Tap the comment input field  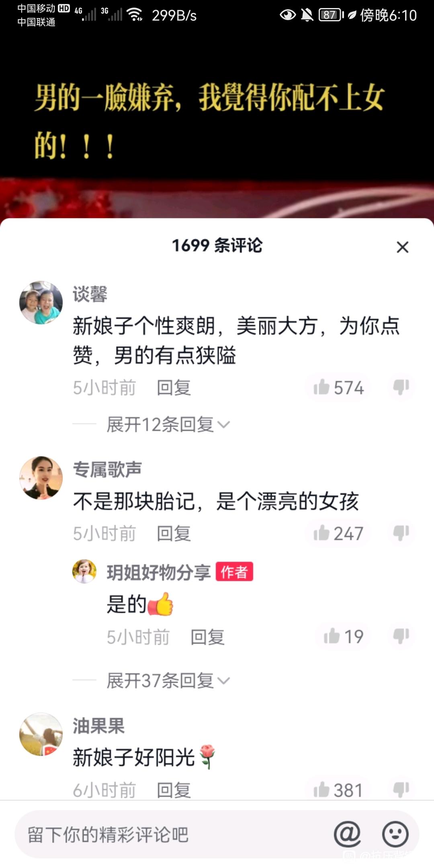173,834
